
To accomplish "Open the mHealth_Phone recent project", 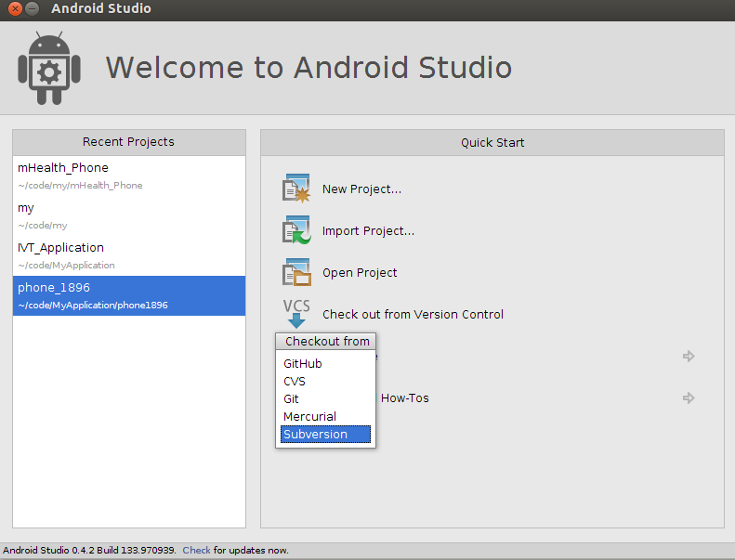I will [129, 176].
